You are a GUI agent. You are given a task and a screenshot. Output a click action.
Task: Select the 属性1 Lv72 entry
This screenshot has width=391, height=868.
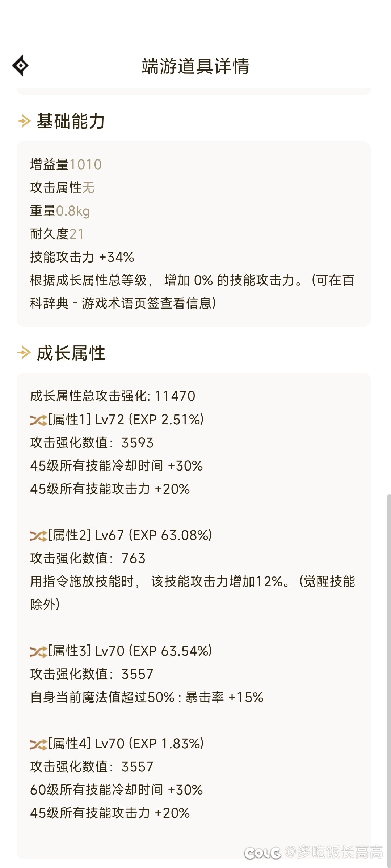[126, 420]
